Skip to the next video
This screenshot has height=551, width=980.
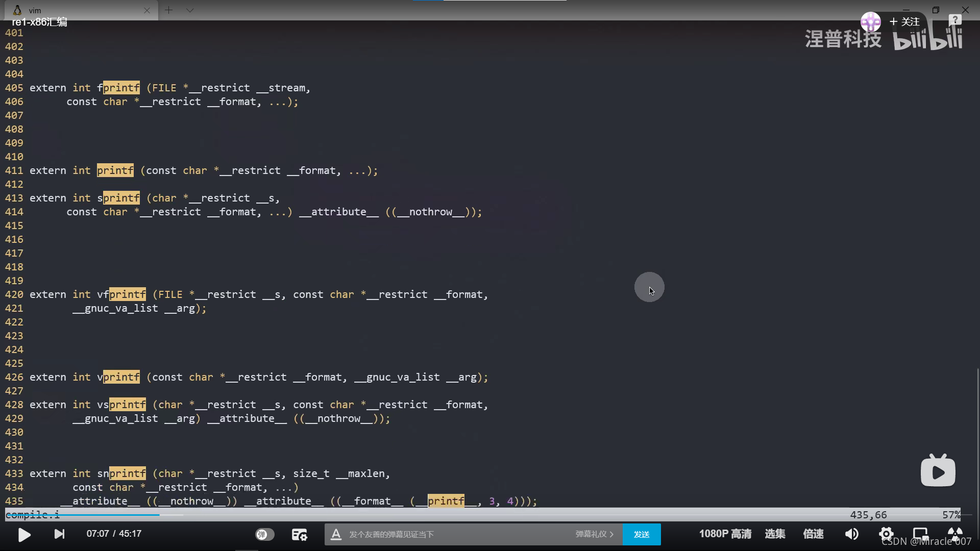click(59, 534)
